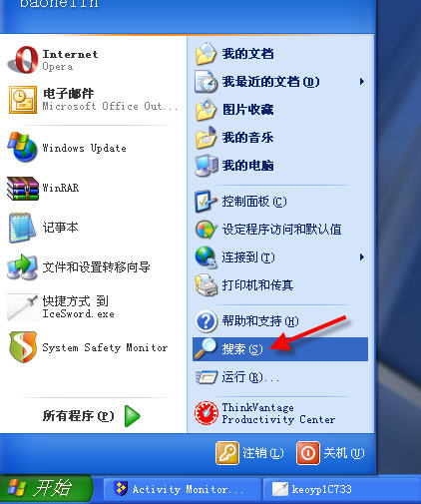Open the Opera Internet browser icon

click(23, 60)
